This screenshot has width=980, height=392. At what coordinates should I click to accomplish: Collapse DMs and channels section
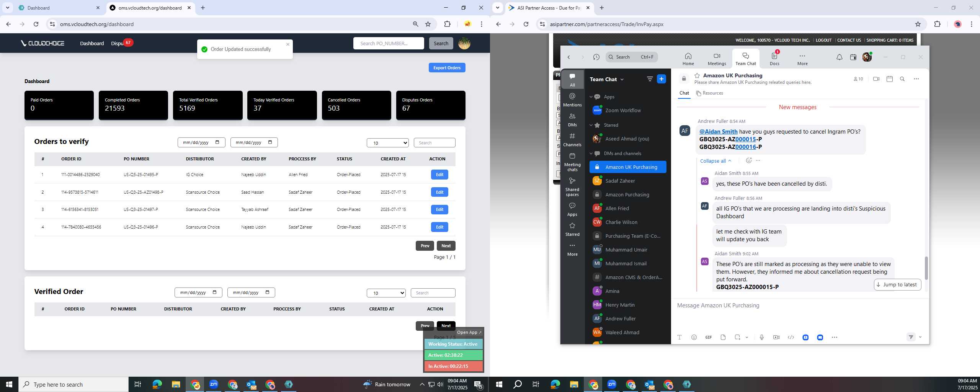(591, 154)
